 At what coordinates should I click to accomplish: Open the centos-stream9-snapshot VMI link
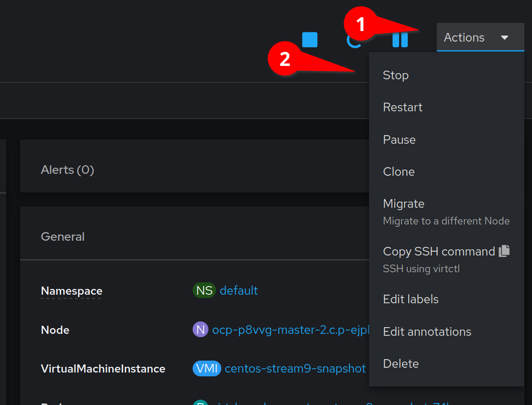coord(295,369)
